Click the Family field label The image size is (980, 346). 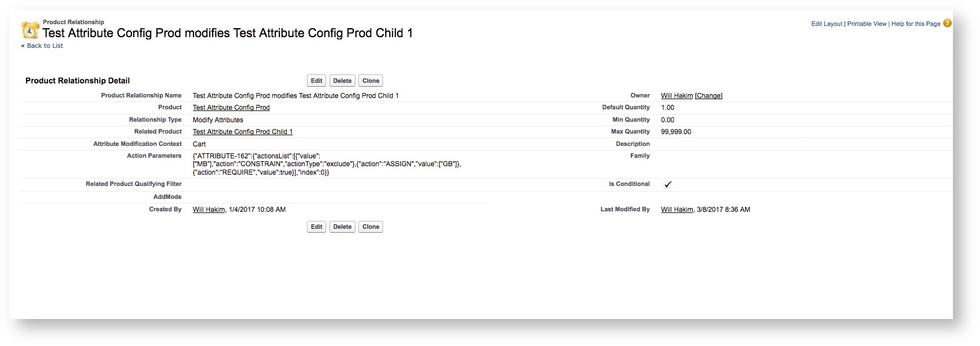click(640, 156)
